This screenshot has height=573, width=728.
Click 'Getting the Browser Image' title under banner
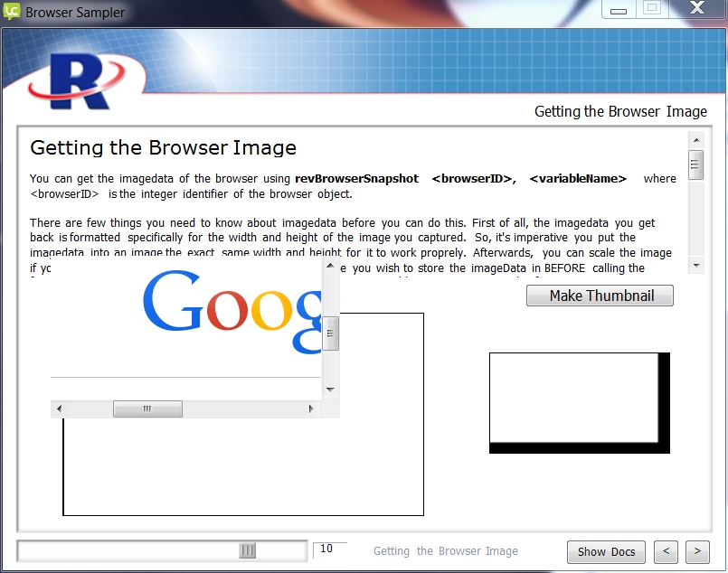pyautogui.click(x=620, y=112)
